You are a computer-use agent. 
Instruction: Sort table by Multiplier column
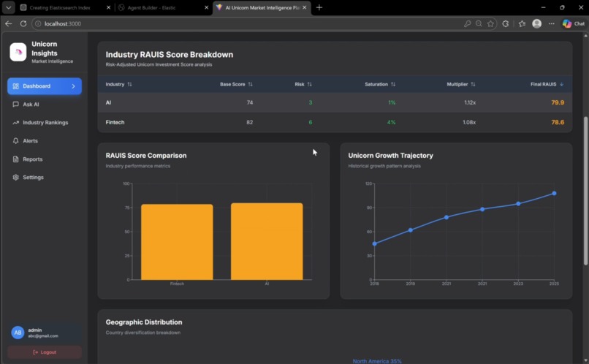click(461, 84)
